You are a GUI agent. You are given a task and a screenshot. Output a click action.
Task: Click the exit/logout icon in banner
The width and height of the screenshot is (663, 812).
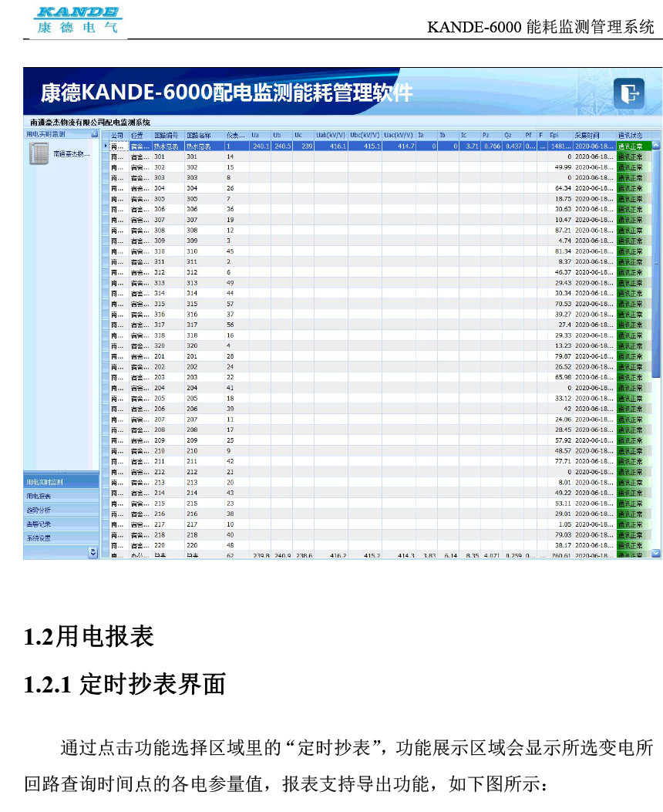point(629,93)
